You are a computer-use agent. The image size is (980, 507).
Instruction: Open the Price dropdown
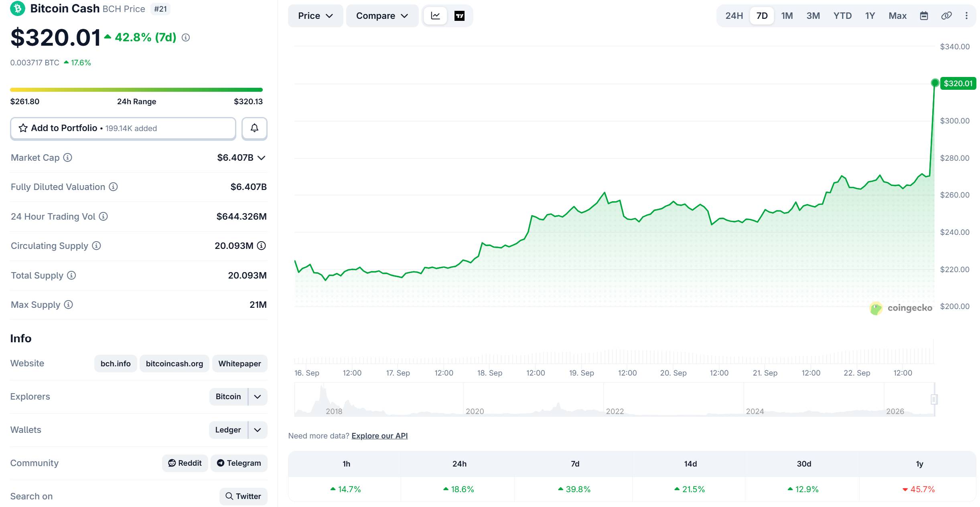point(315,16)
